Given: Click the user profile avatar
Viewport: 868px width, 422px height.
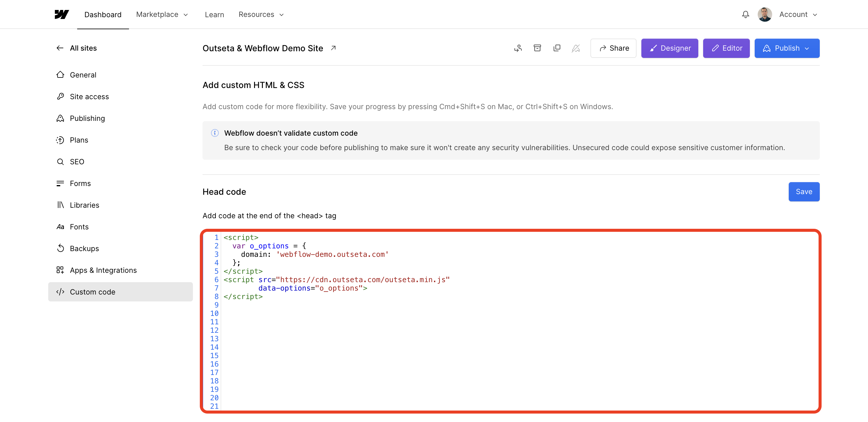Looking at the screenshot, I should pos(765,14).
